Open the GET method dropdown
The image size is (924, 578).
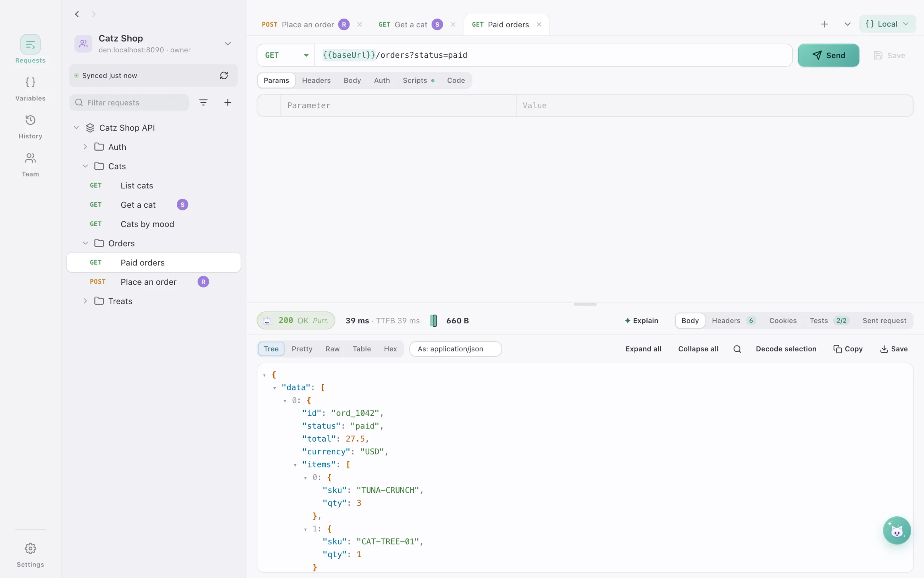pyautogui.click(x=286, y=55)
